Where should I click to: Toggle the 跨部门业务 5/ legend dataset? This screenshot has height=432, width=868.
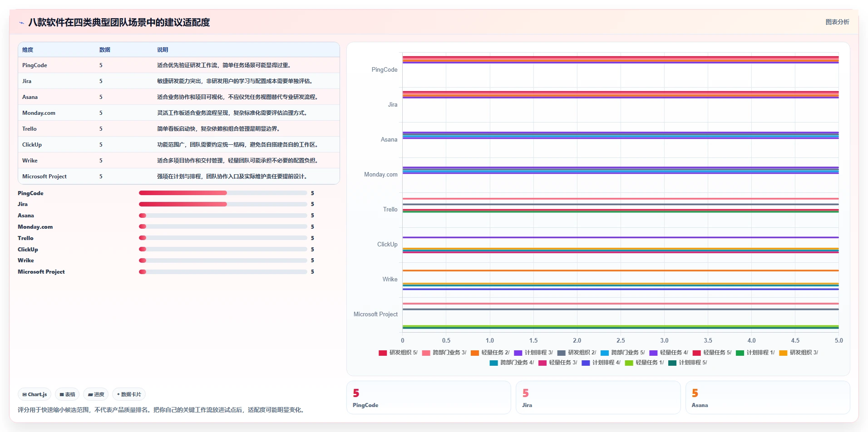[x=622, y=353]
